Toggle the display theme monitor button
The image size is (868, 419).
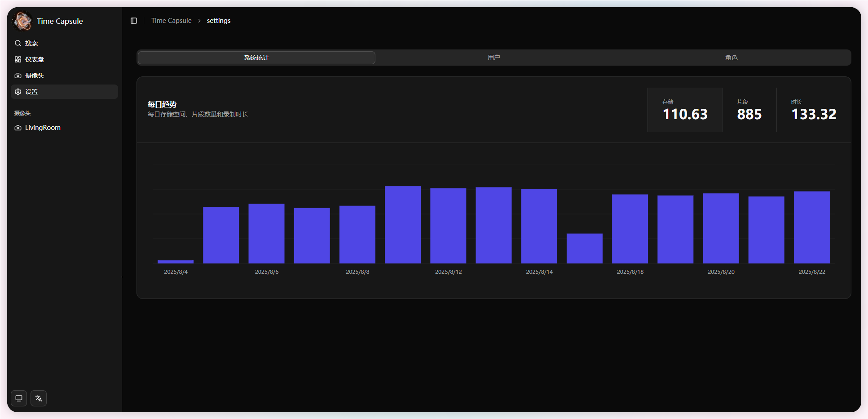(x=19, y=398)
